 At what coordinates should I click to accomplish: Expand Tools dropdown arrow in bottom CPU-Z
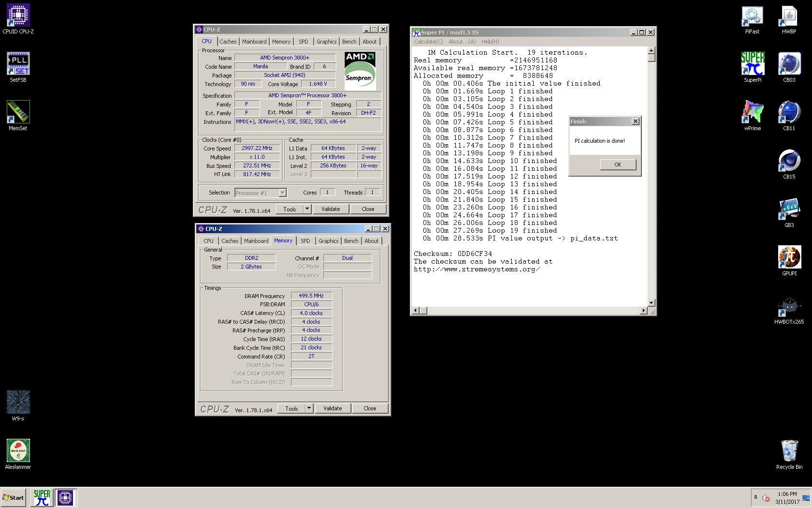309,408
